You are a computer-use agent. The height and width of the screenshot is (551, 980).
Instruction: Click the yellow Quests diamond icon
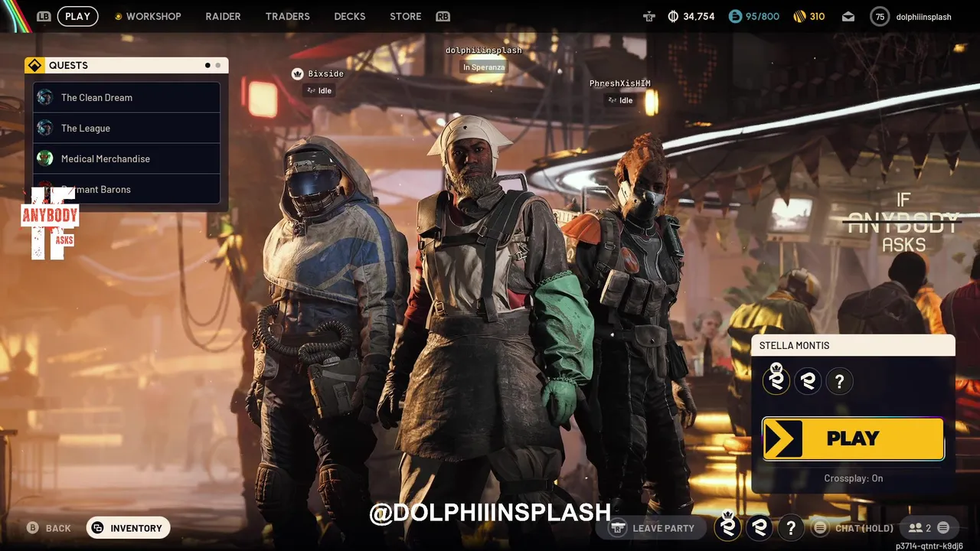click(34, 65)
